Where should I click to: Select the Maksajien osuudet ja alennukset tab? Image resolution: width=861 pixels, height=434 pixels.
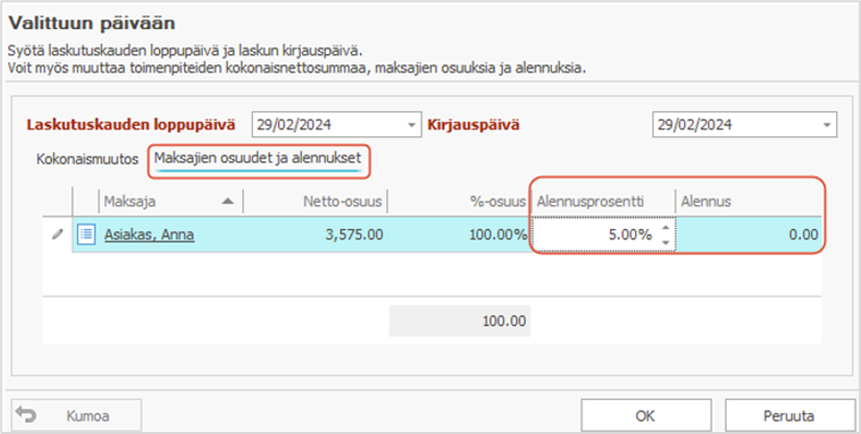(259, 158)
